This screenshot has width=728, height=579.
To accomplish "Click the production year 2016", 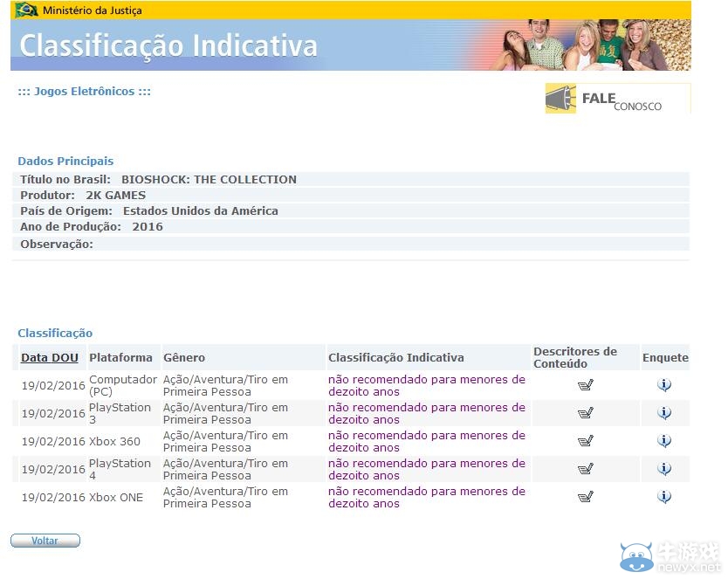I will (x=148, y=226).
